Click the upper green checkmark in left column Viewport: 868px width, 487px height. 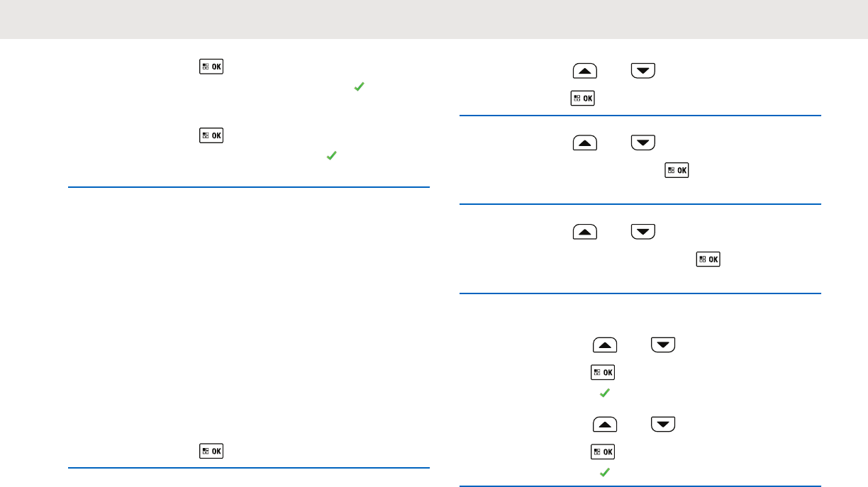click(x=359, y=86)
